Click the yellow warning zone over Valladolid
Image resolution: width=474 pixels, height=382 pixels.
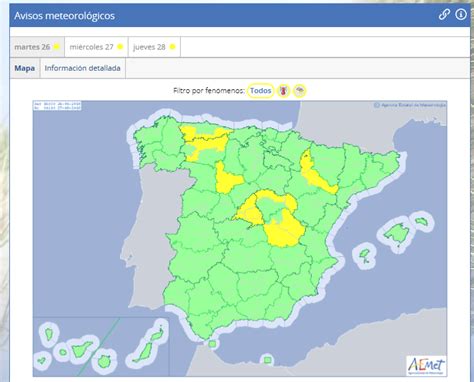click(x=226, y=180)
